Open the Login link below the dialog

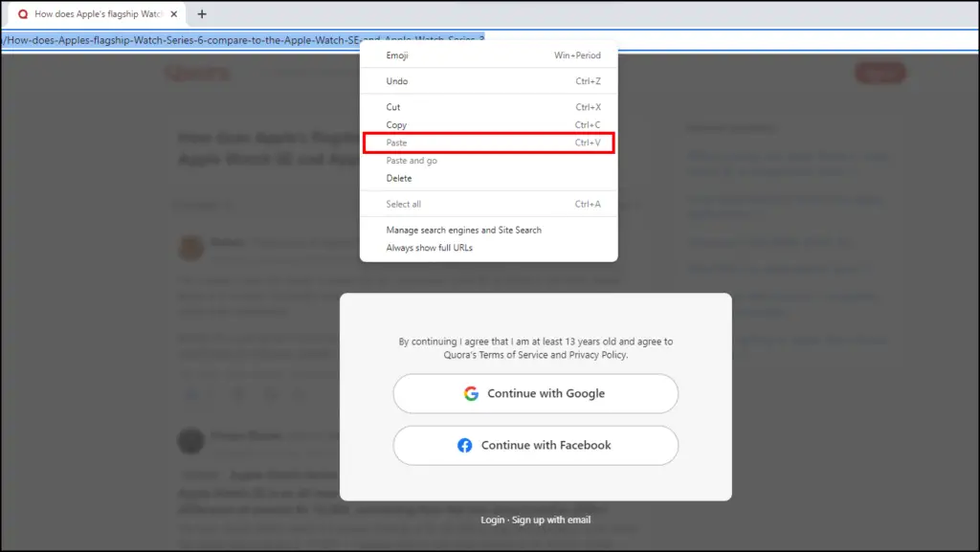[x=493, y=519]
